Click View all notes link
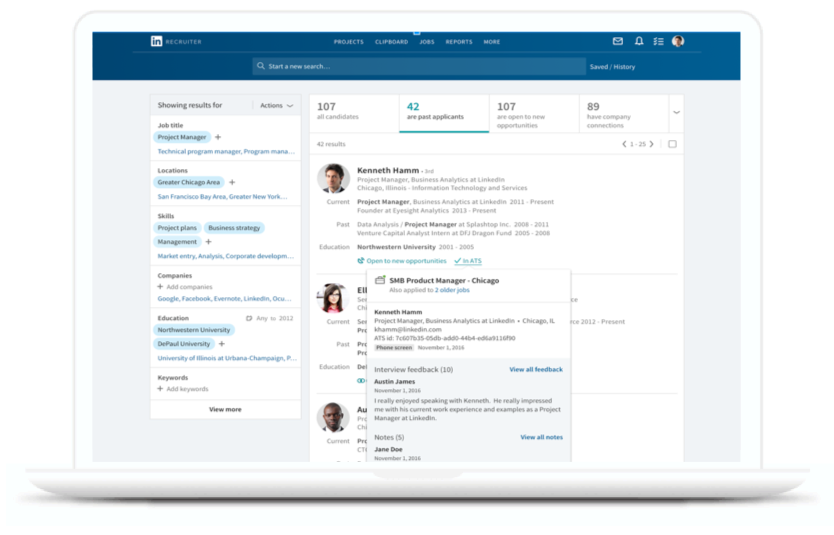The image size is (834, 535). pyautogui.click(x=541, y=437)
